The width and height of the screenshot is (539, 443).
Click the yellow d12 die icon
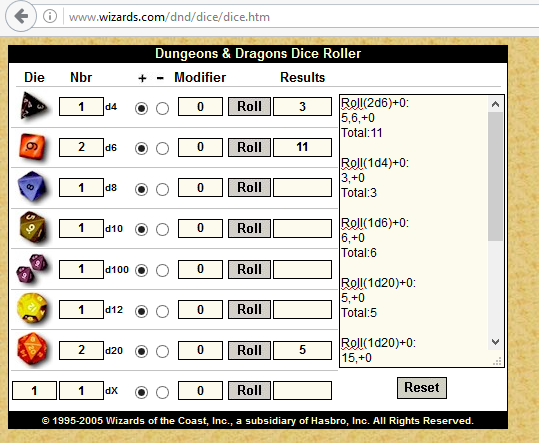coord(32,308)
